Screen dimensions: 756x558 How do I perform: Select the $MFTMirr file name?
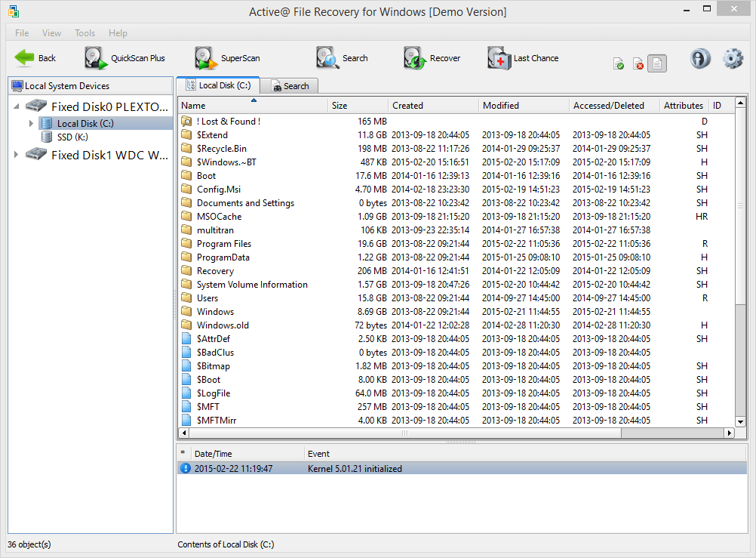[217, 420]
